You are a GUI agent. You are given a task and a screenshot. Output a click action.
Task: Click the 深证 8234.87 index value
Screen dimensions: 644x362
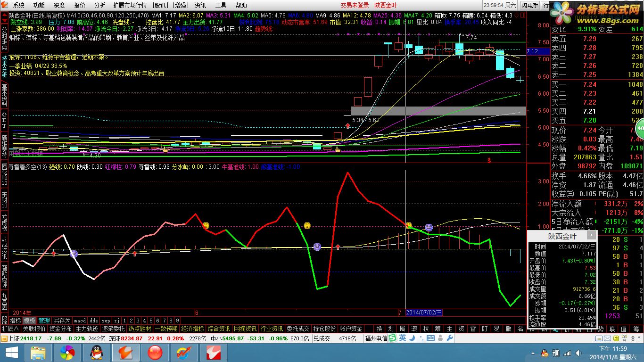tap(132, 338)
